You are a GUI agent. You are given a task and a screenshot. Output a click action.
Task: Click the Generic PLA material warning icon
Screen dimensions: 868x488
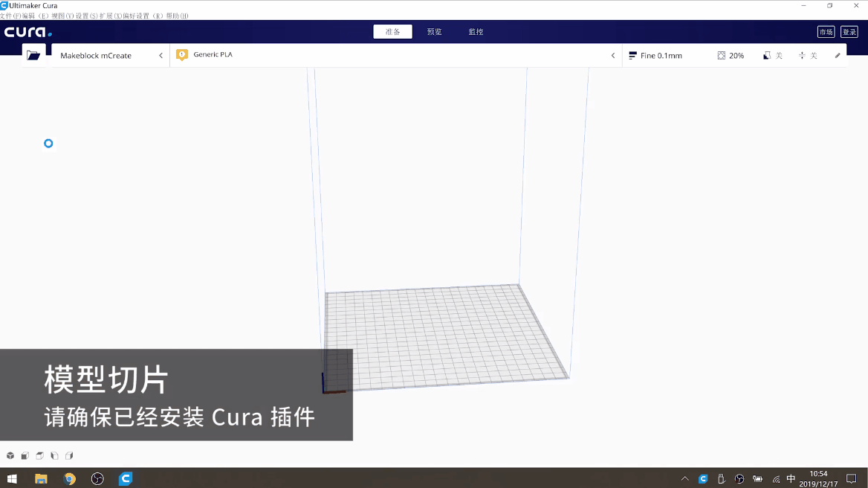(x=181, y=55)
